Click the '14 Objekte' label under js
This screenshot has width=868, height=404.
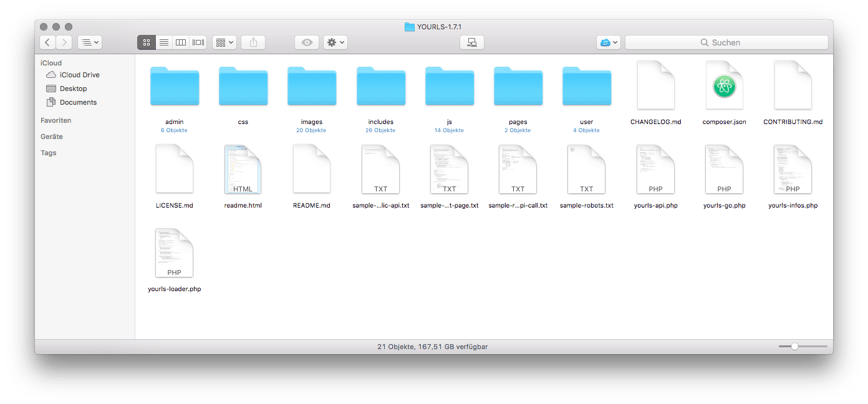click(450, 130)
